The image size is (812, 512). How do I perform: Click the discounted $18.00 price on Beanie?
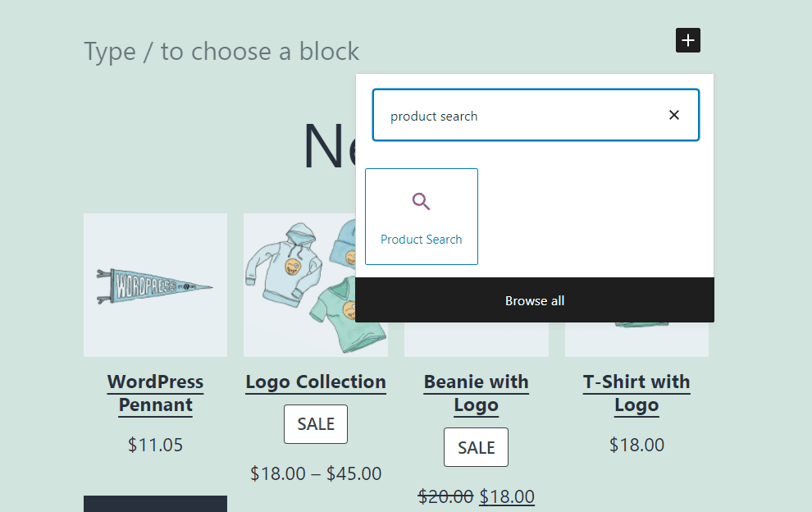click(506, 496)
